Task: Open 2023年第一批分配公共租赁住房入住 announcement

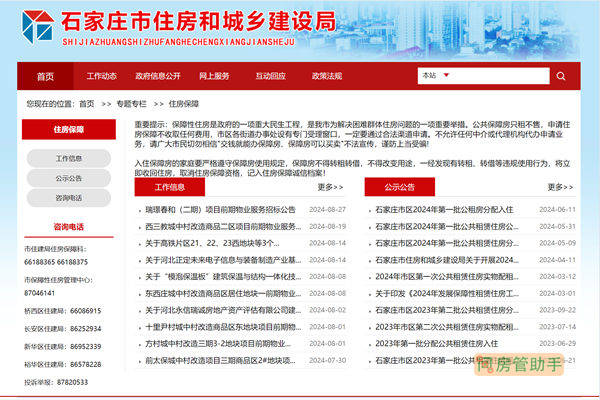Action: (437, 344)
